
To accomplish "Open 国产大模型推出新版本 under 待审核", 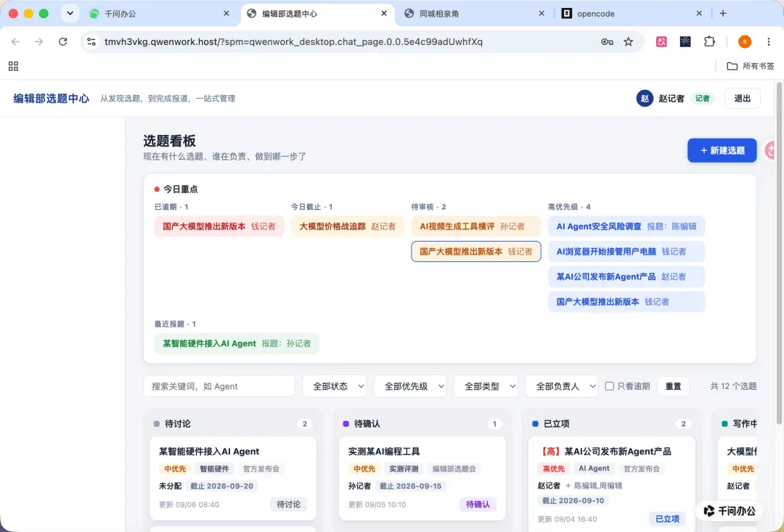I will 476,251.
